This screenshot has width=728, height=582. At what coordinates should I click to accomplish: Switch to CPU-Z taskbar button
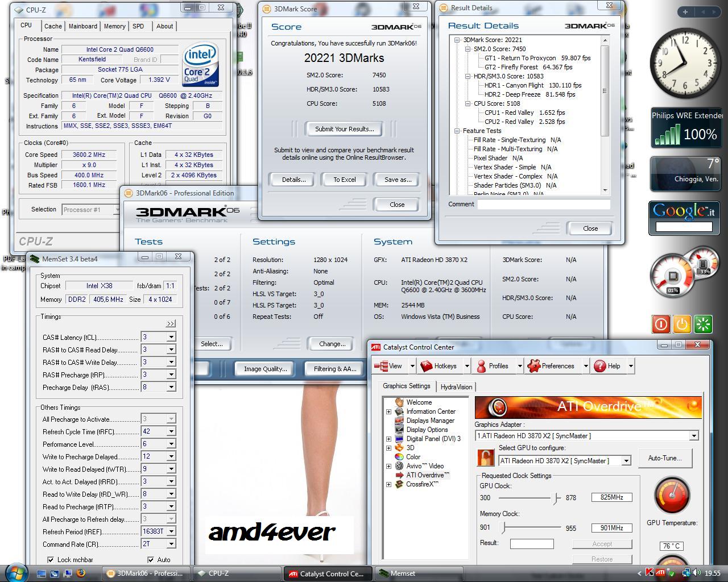pyautogui.click(x=237, y=573)
